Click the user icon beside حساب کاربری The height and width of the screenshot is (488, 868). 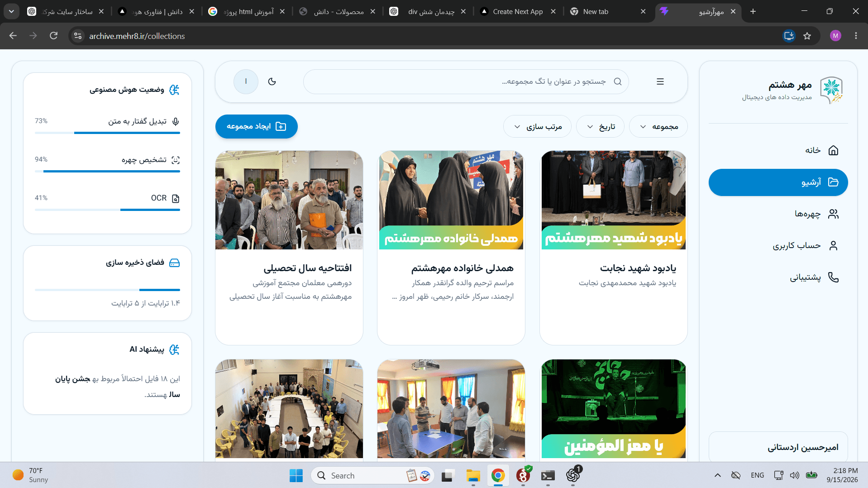click(833, 245)
